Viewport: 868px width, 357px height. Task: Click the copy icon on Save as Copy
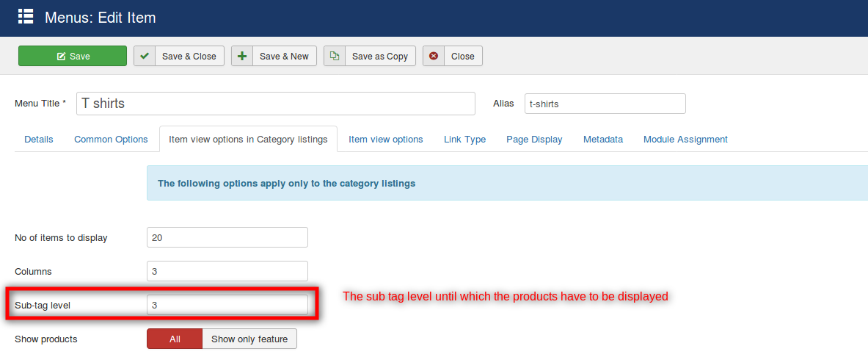335,56
